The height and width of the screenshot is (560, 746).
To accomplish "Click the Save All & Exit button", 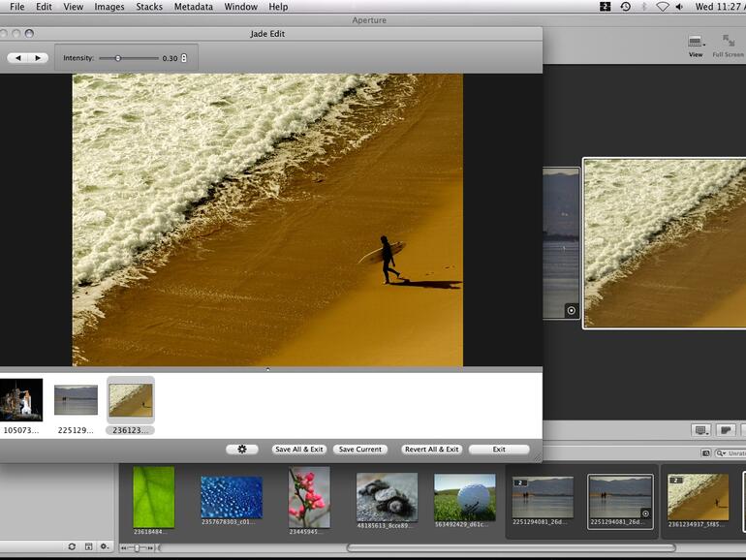I will tap(299, 450).
